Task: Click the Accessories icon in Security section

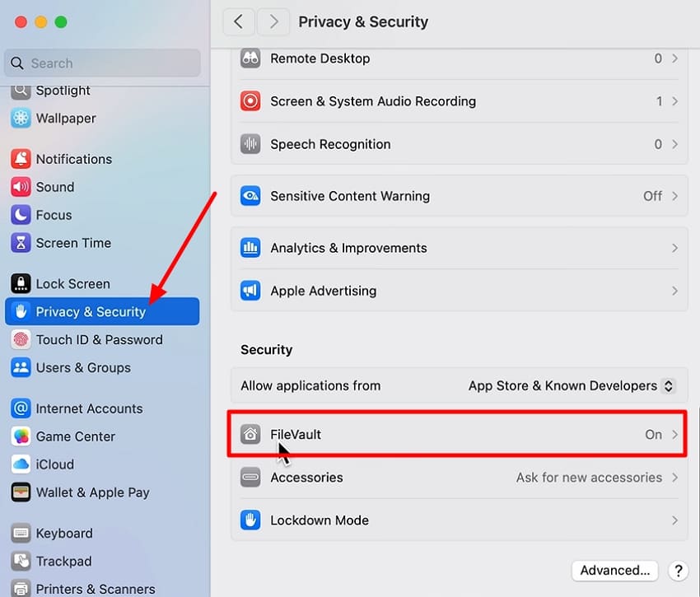Action: [x=250, y=477]
